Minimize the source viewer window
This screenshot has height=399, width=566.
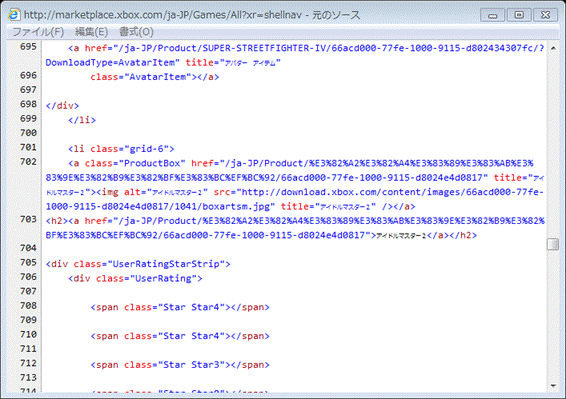(492, 15)
